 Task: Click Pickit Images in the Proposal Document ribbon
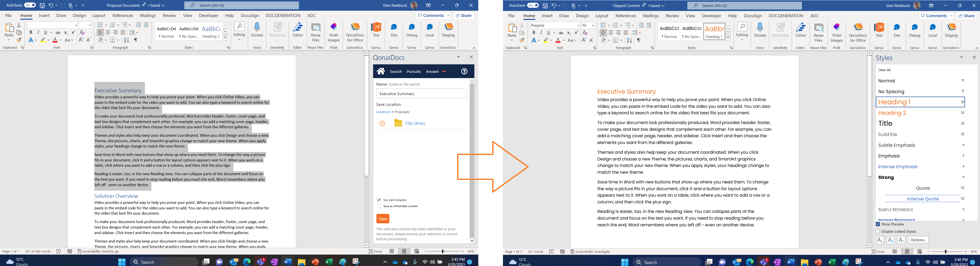334,32
